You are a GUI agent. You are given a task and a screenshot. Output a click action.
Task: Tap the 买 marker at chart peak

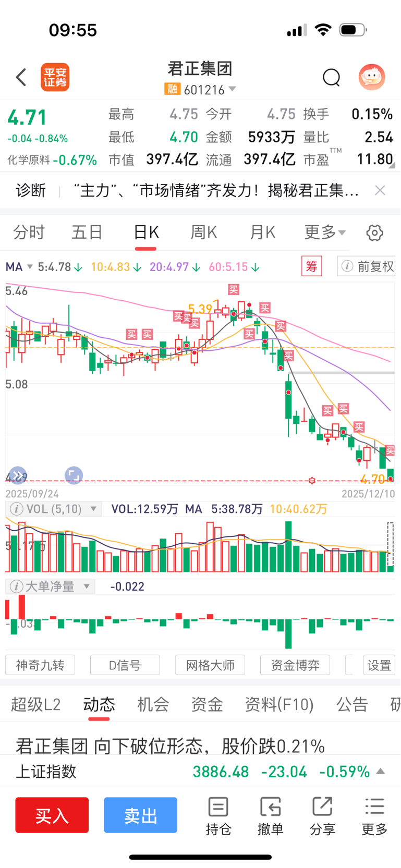[233, 289]
